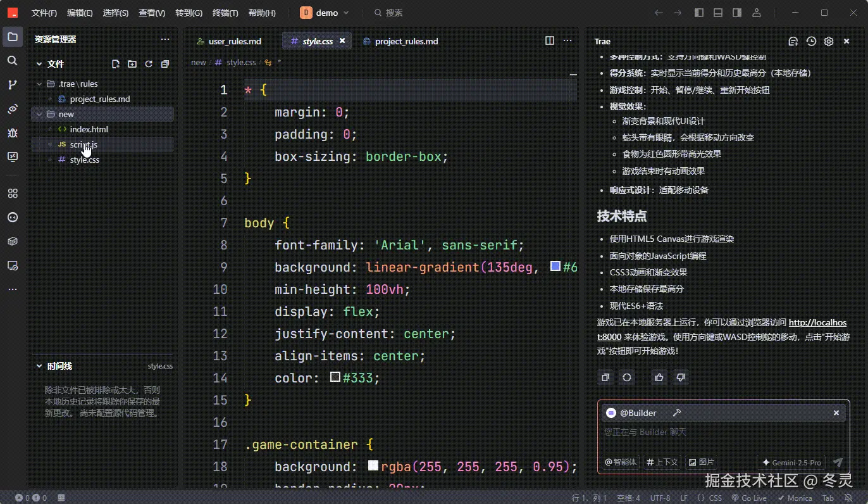868x504 pixels.
Task: Toggle the bottom panel layout
Action: (718, 13)
